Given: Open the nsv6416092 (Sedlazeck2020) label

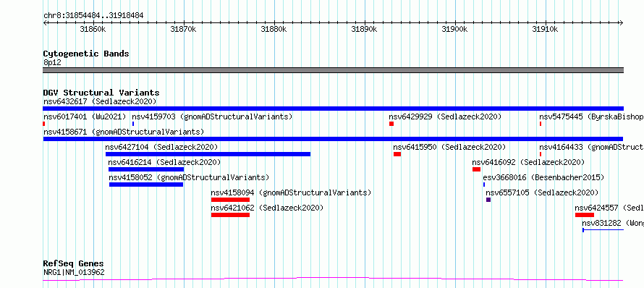Looking at the screenshot, I should coord(528,162).
